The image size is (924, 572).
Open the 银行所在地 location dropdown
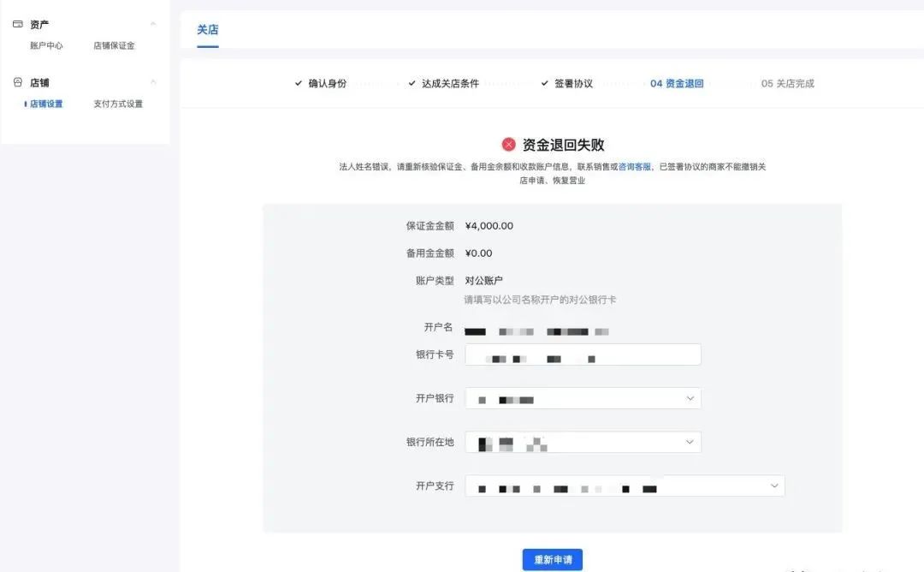689,442
